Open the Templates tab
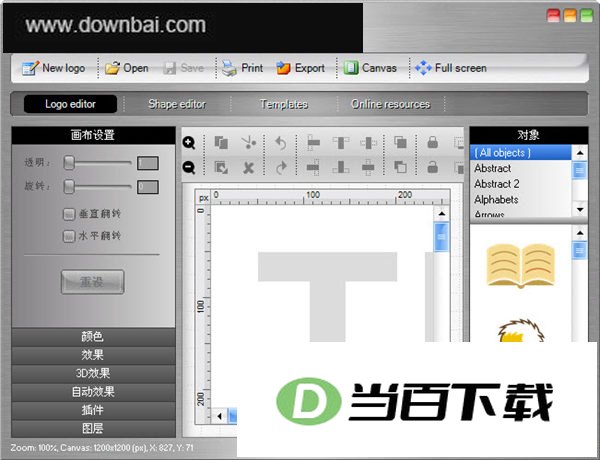Viewport: 600px width, 460px height. (x=284, y=104)
